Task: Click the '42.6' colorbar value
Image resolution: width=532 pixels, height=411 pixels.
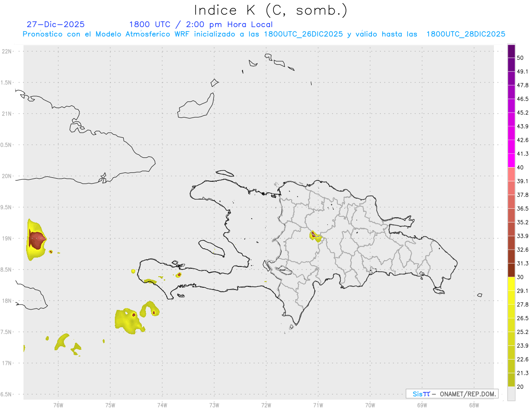Action: (x=523, y=140)
